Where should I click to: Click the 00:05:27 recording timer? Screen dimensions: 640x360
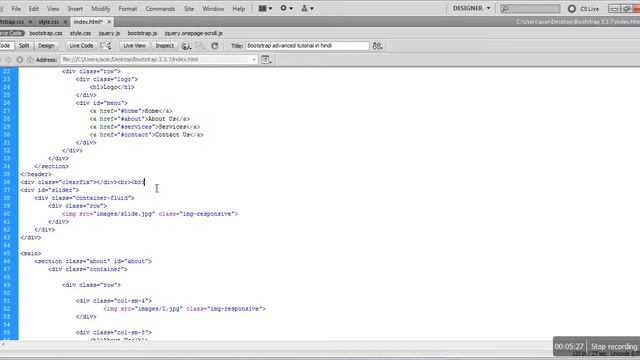coord(569,347)
